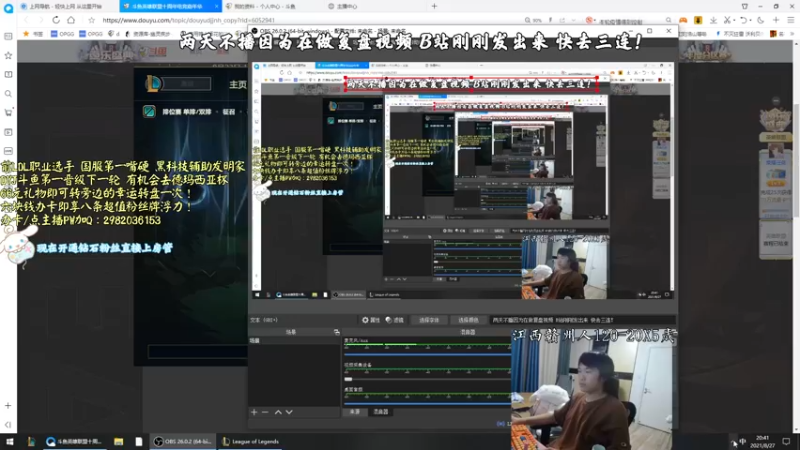Screen dimensions: 800x450
Task: Open browser taskbar item 斗鱼
Action: click(75, 441)
